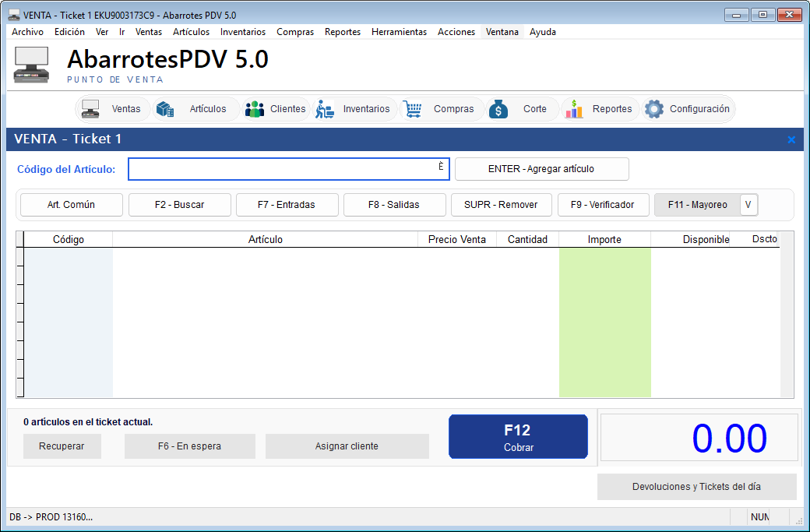Open the Compras menu
The height and width of the screenshot is (532, 810).
click(295, 32)
